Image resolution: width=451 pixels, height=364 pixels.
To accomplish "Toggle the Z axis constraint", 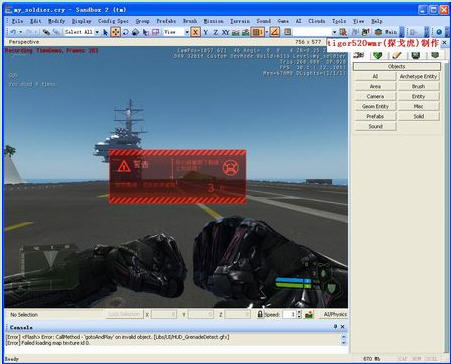I will point(216,32).
